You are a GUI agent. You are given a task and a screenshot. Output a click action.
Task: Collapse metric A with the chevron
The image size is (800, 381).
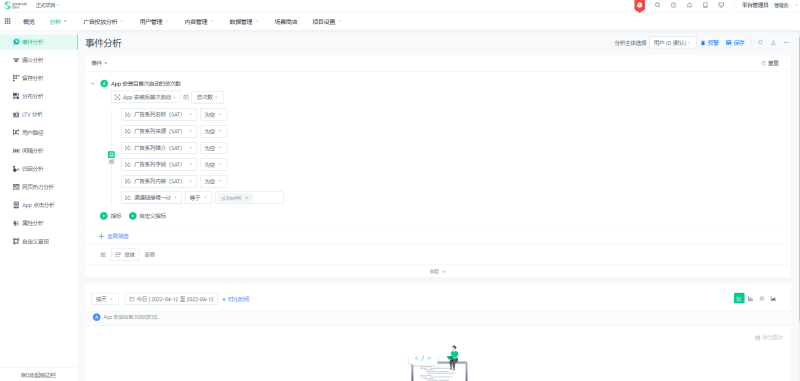(93, 84)
